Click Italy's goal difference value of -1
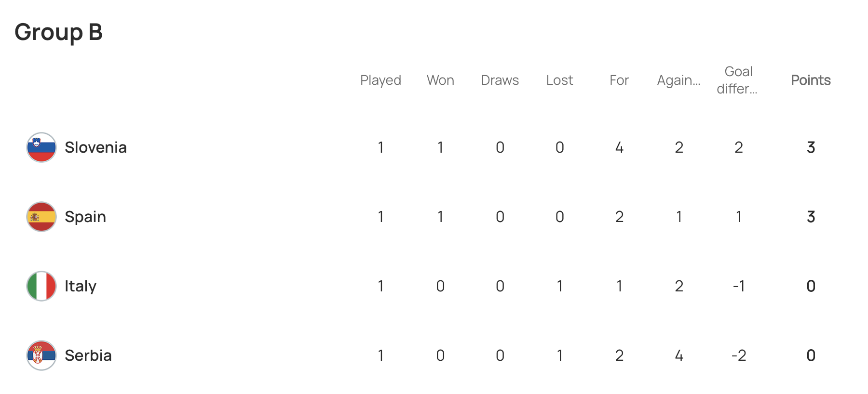868x394 pixels. (738, 286)
